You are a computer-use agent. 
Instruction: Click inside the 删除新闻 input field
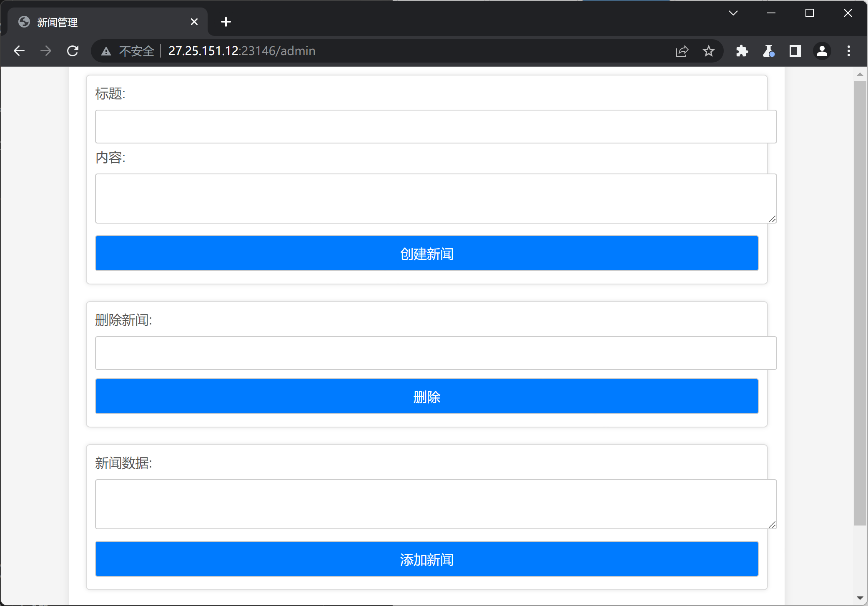click(x=436, y=353)
